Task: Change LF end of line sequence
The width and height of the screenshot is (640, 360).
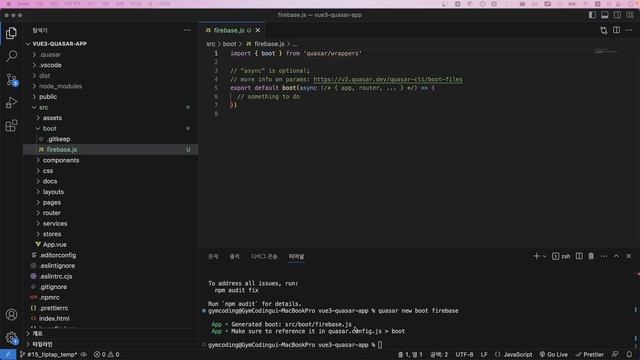Action: [x=484, y=354]
